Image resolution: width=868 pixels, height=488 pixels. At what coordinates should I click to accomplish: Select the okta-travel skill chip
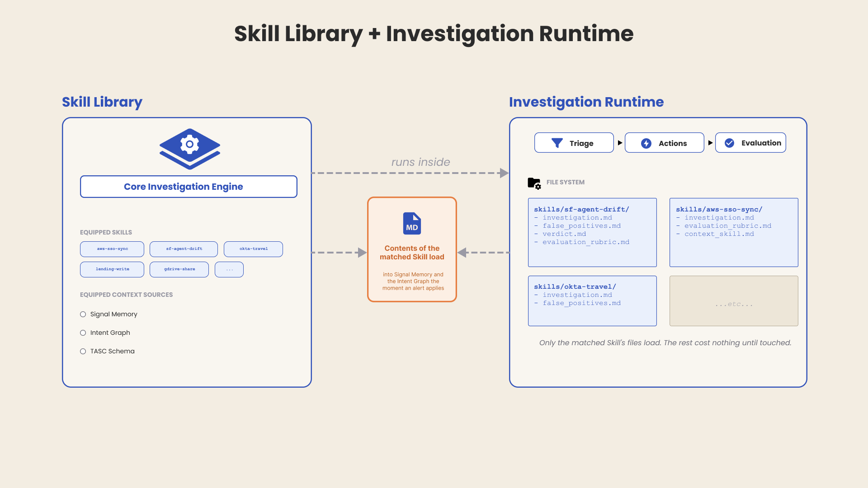253,249
